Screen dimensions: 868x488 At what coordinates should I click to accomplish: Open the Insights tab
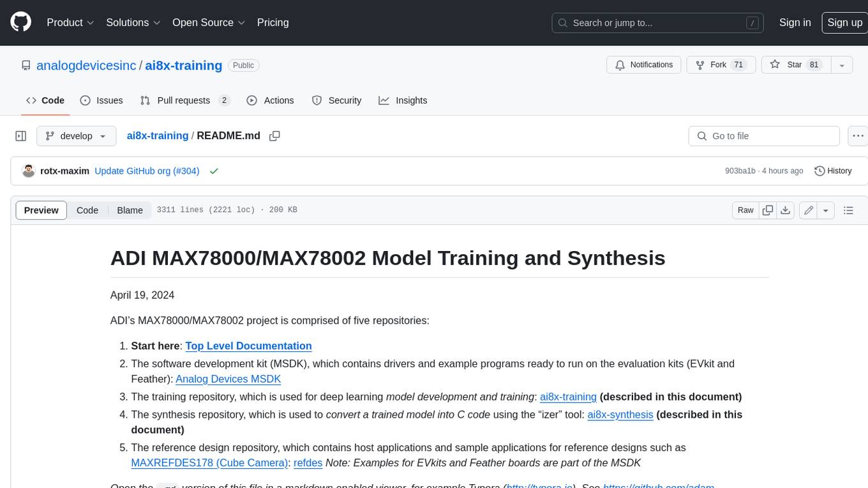403,100
